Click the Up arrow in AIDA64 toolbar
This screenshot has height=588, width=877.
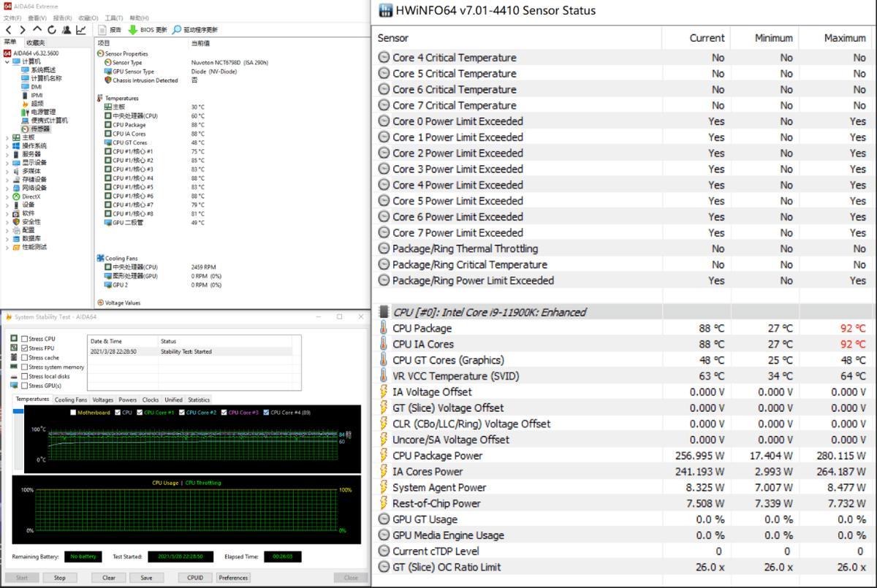pos(36,30)
